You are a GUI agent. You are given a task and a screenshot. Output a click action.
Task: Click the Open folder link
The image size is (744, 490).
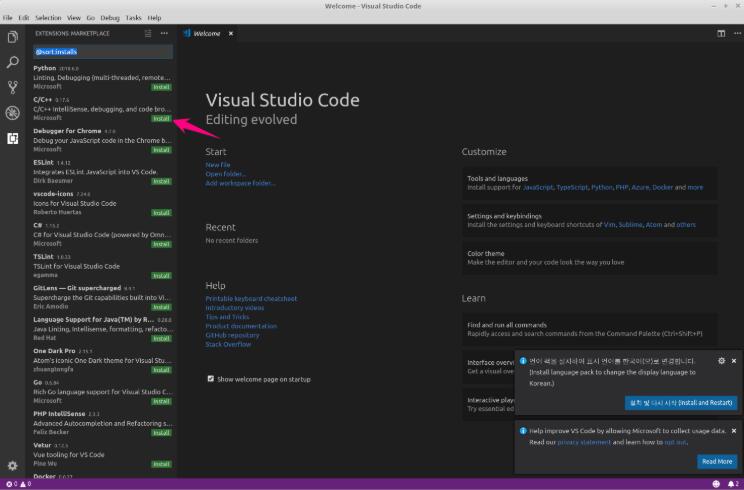(225, 174)
